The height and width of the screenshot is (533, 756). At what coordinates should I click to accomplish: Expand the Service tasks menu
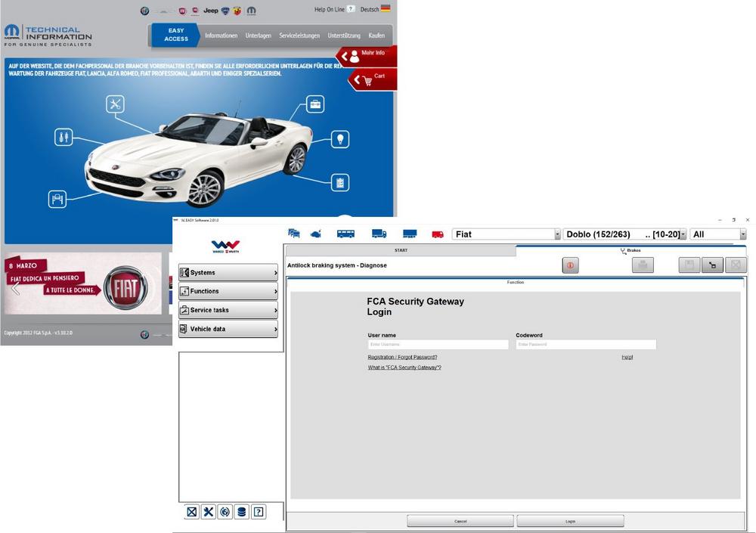click(x=228, y=310)
